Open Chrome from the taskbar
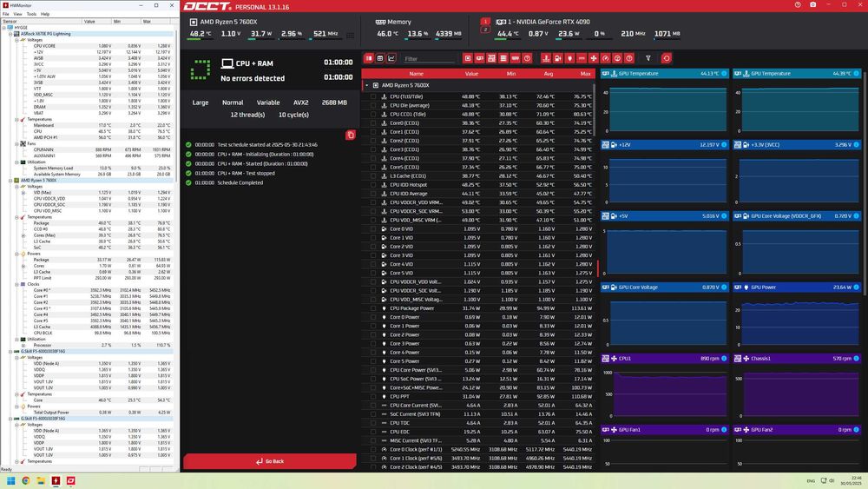Screen dimensions: 868x489 [25, 480]
